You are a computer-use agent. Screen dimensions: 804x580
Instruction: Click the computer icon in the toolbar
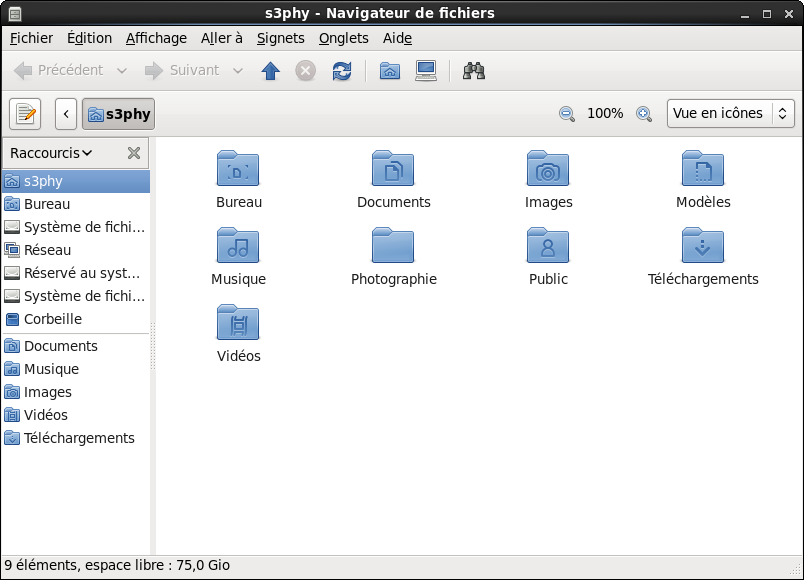pos(425,70)
